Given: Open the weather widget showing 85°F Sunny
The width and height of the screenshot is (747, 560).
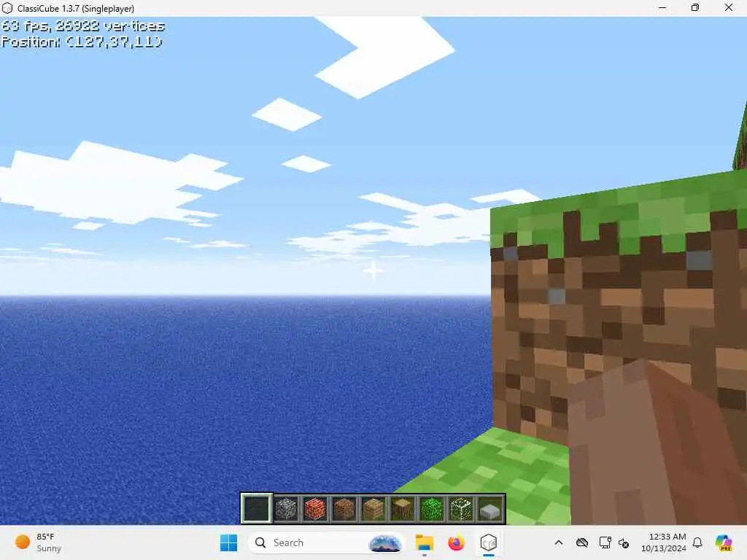Looking at the screenshot, I should pos(38,542).
